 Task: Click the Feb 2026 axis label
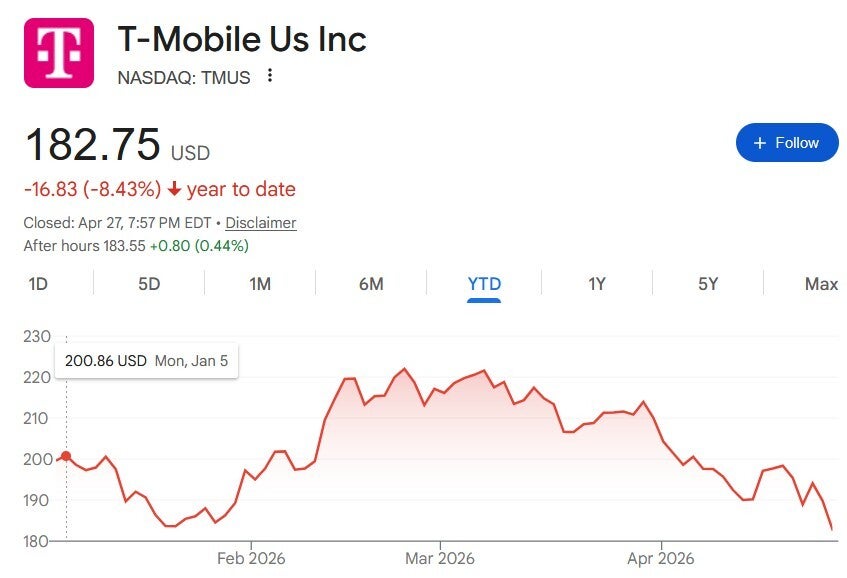pyautogui.click(x=253, y=558)
